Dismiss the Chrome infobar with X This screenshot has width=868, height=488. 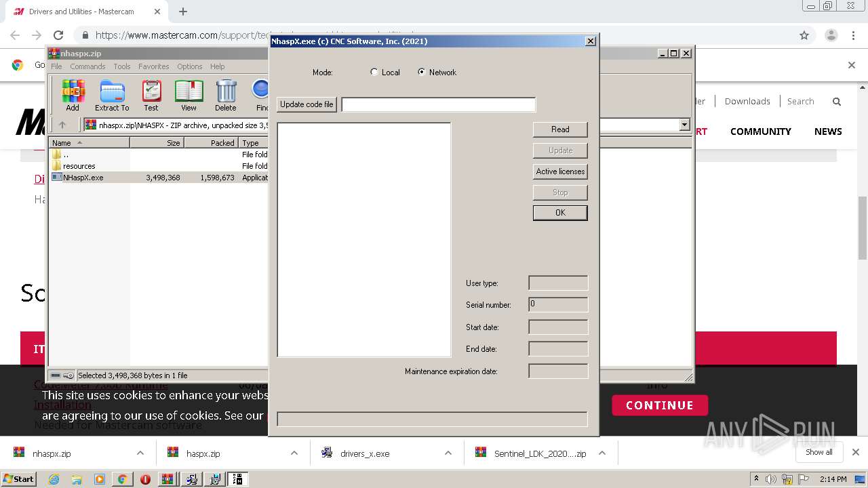coord(852,65)
